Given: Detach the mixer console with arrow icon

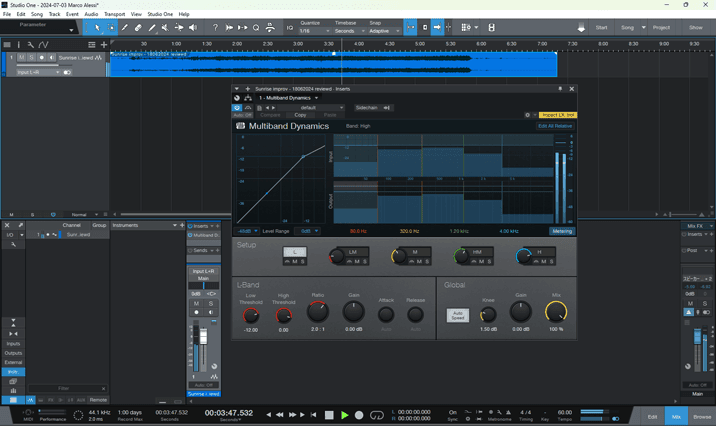Looking at the screenshot, I should [x=21, y=225].
